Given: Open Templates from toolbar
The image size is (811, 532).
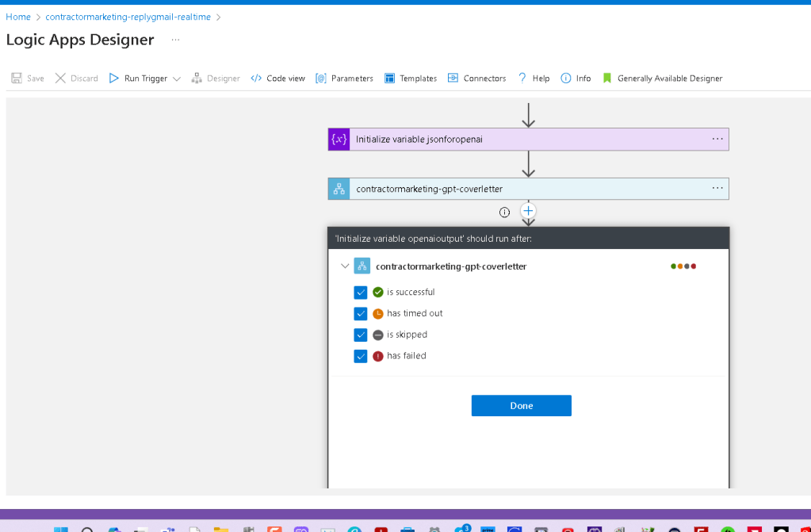Looking at the screenshot, I should [418, 78].
